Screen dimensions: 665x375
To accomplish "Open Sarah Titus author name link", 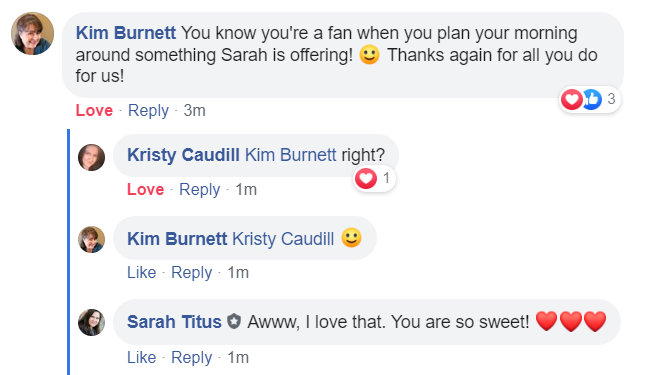I will click(x=174, y=322).
